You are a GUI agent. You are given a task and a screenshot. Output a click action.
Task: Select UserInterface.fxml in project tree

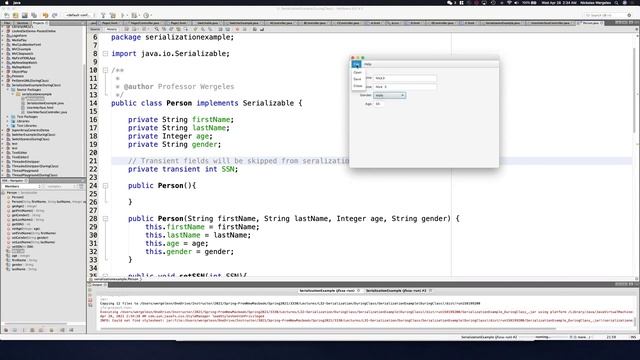coord(40,107)
